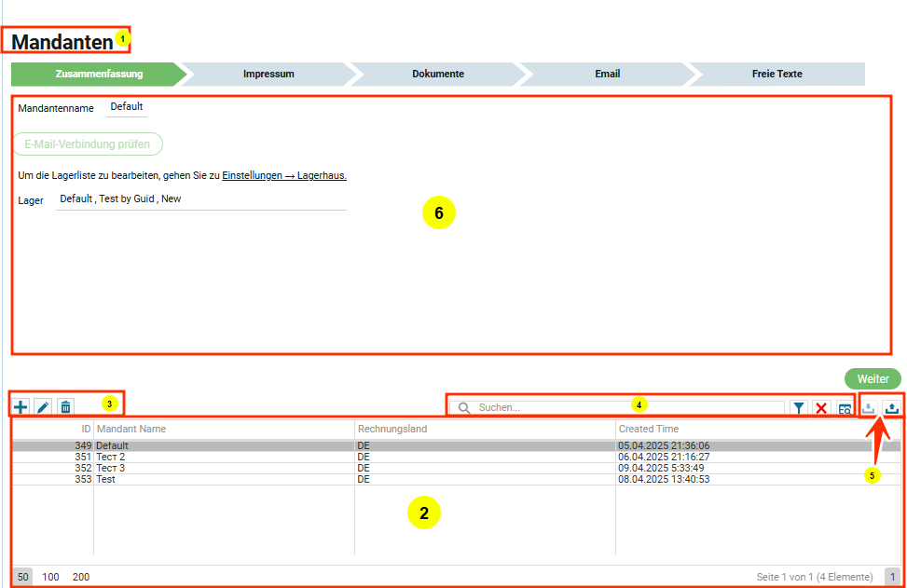The image size is (907, 588).
Task: Set page size to 100
Action: pos(50,577)
